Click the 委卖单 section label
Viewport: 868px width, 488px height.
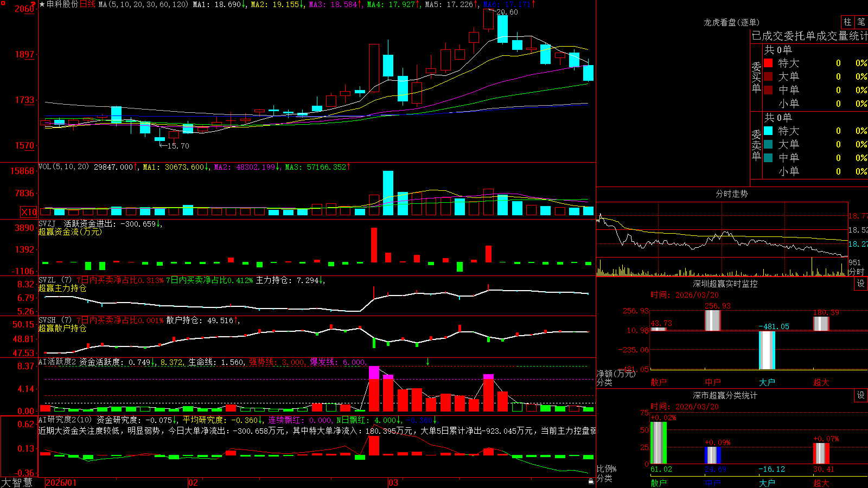coord(756,145)
